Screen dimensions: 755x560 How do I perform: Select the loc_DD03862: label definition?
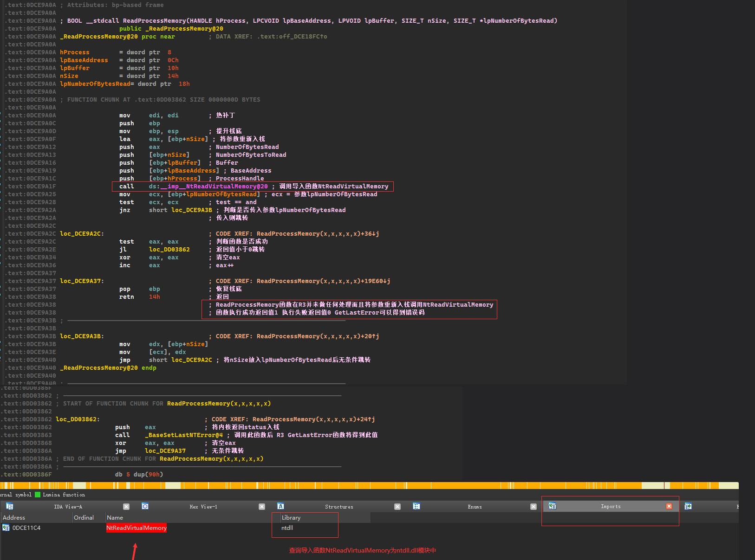[78, 419]
